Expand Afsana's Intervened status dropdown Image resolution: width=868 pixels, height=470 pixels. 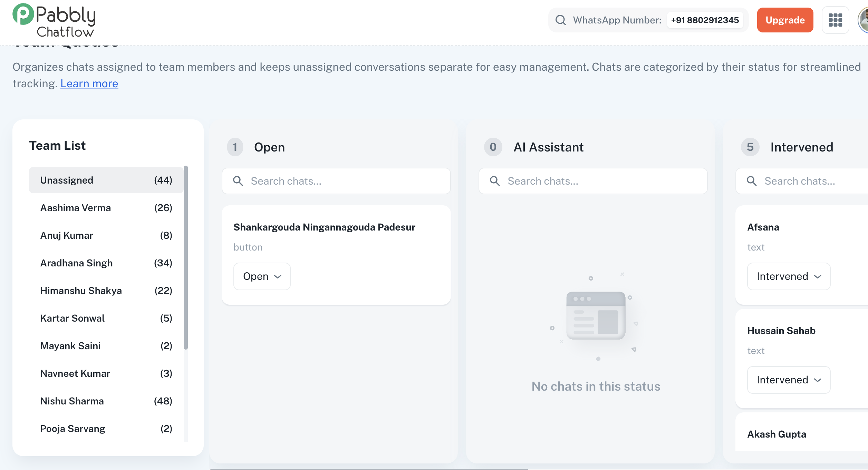(789, 276)
